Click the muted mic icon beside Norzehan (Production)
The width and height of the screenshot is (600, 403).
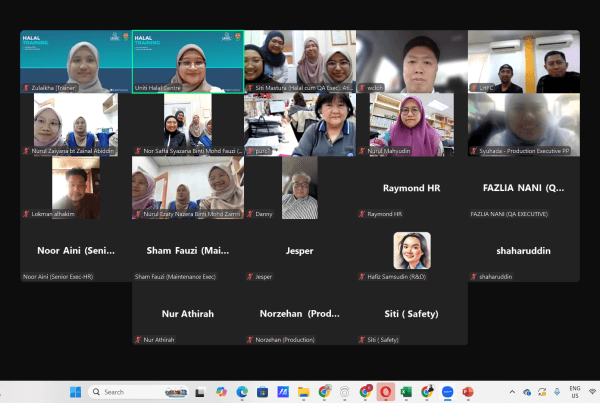point(250,339)
